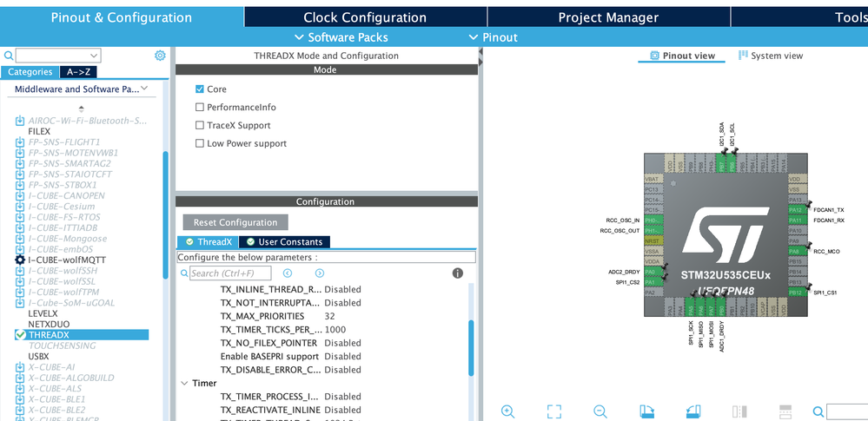Open the category search combo box arrow
The height and width of the screenshot is (421, 868).
click(94, 56)
